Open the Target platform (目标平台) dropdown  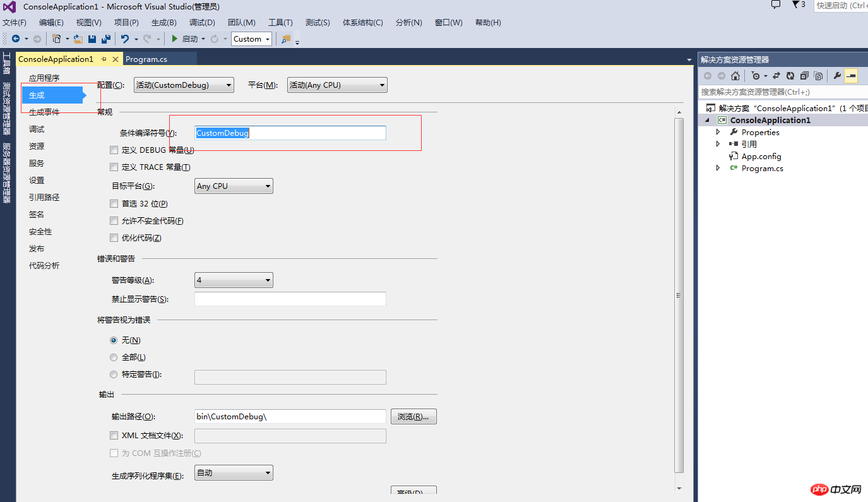(x=234, y=186)
